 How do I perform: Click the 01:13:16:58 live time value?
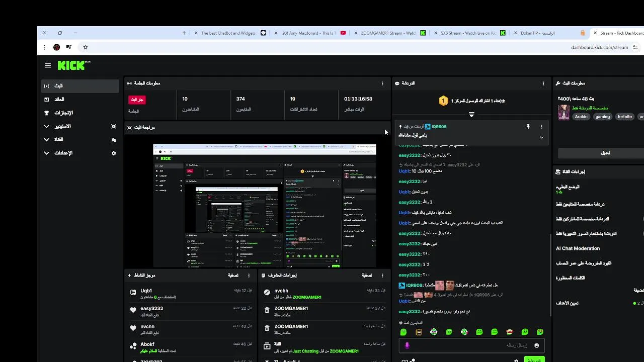click(x=358, y=99)
